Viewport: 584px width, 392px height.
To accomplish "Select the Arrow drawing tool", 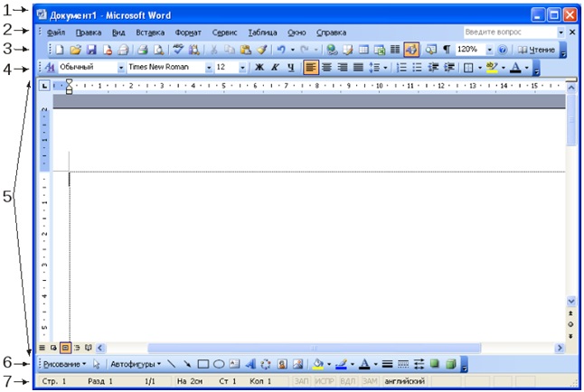I will pyautogui.click(x=187, y=364).
